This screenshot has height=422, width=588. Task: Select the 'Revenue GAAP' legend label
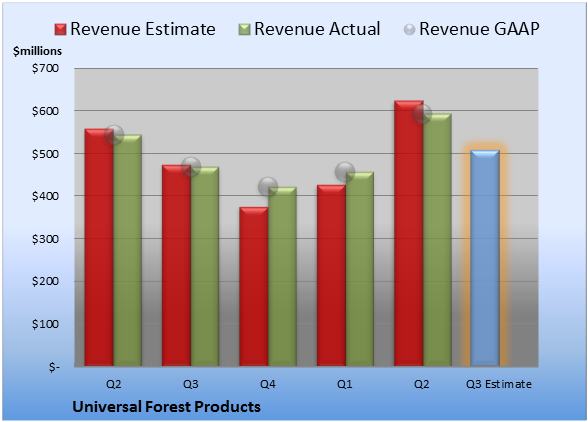pos(479,29)
